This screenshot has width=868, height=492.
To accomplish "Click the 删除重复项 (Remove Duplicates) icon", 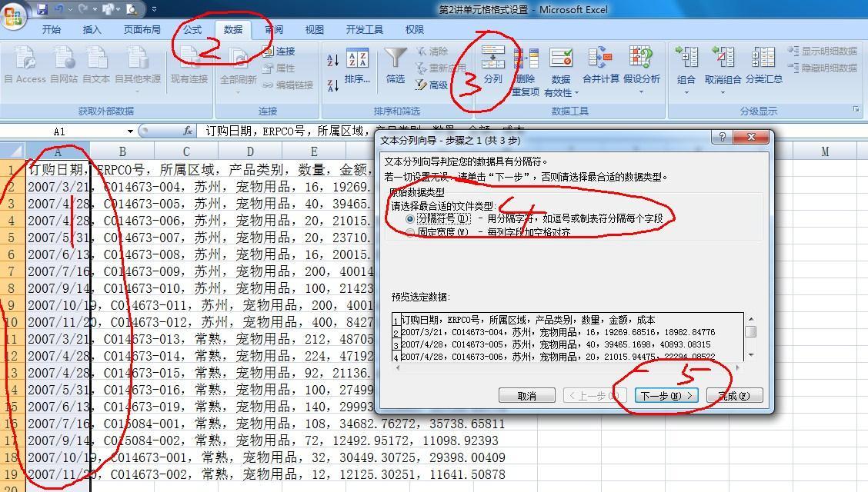I will (526, 68).
